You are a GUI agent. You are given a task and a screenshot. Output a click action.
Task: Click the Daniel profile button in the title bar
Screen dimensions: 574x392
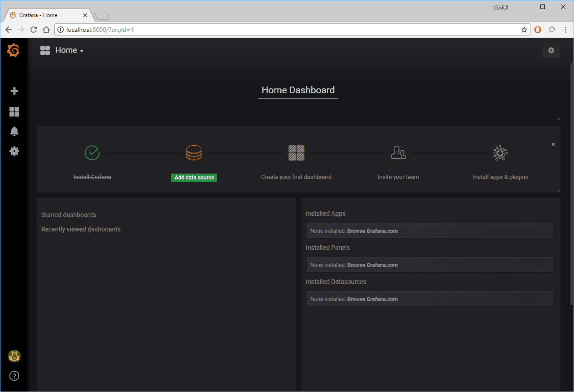[500, 7]
